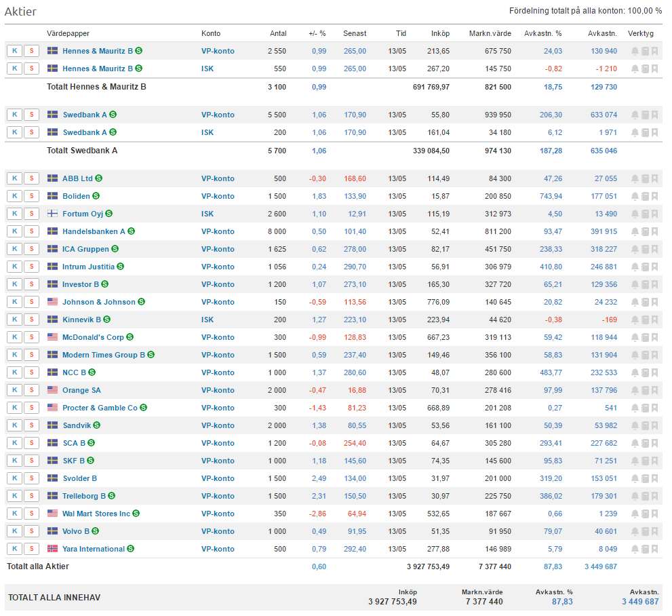Image resolution: width=672 pixels, height=616 pixels.
Task: Click the return -169 on the Kinnevik B row
Action: 609,320
